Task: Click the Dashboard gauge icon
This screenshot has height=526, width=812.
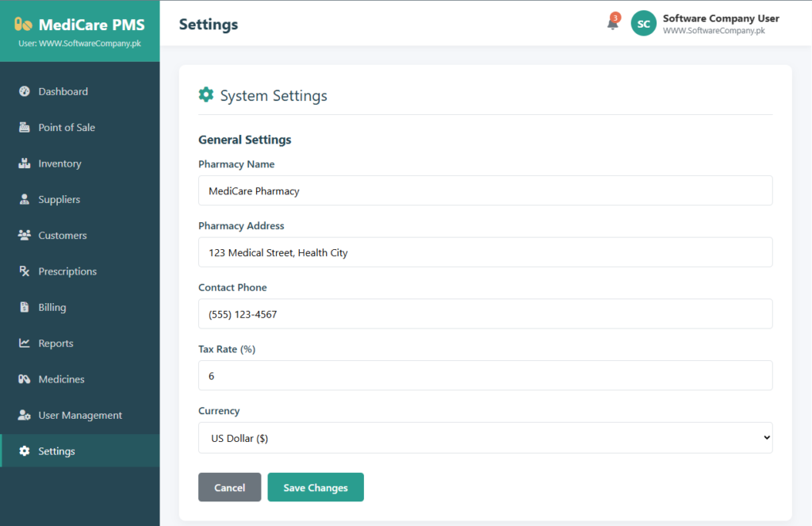Action: (25, 91)
